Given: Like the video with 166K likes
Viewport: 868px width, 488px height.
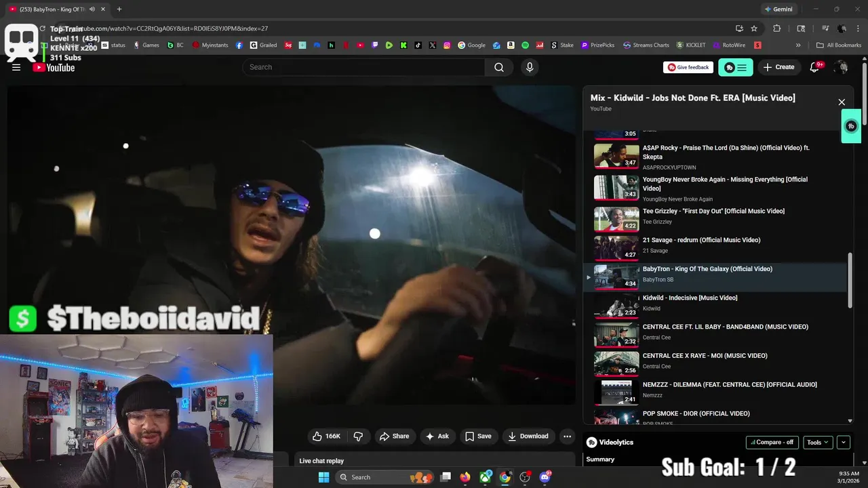Looking at the screenshot, I should coord(326,436).
